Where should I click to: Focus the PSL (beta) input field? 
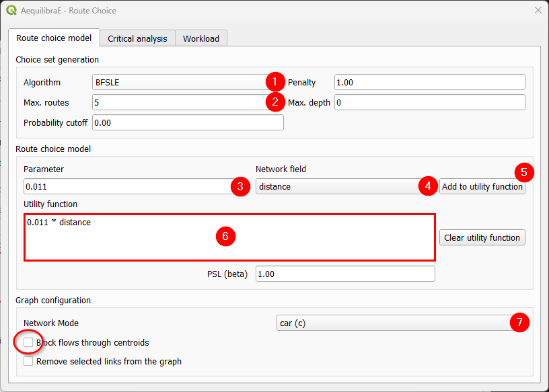tap(344, 274)
